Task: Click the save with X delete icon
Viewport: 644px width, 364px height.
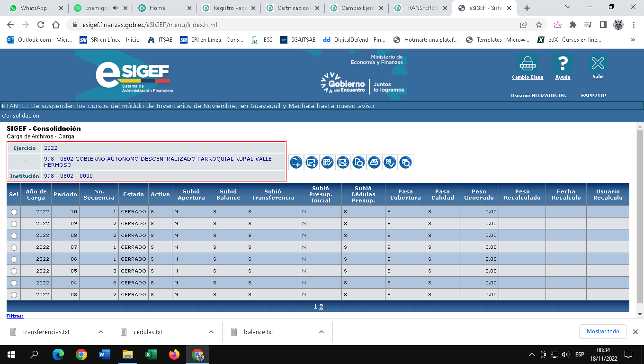Action: click(x=343, y=163)
